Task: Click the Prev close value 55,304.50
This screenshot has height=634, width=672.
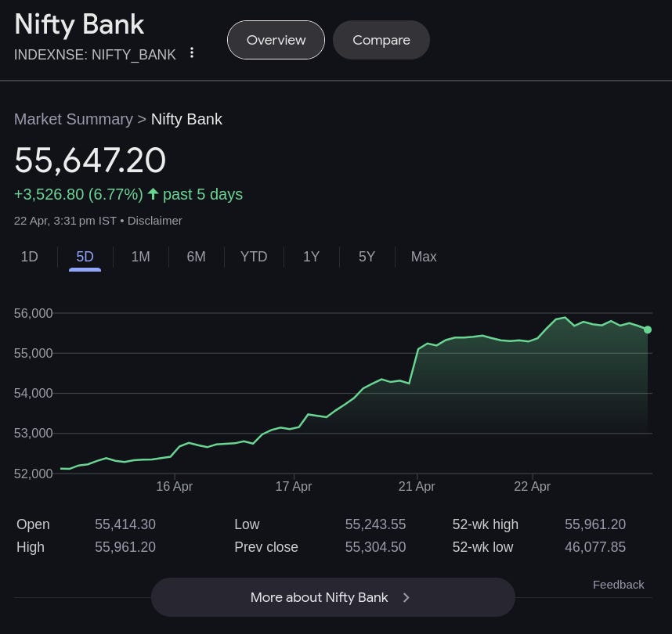Action: click(x=375, y=547)
